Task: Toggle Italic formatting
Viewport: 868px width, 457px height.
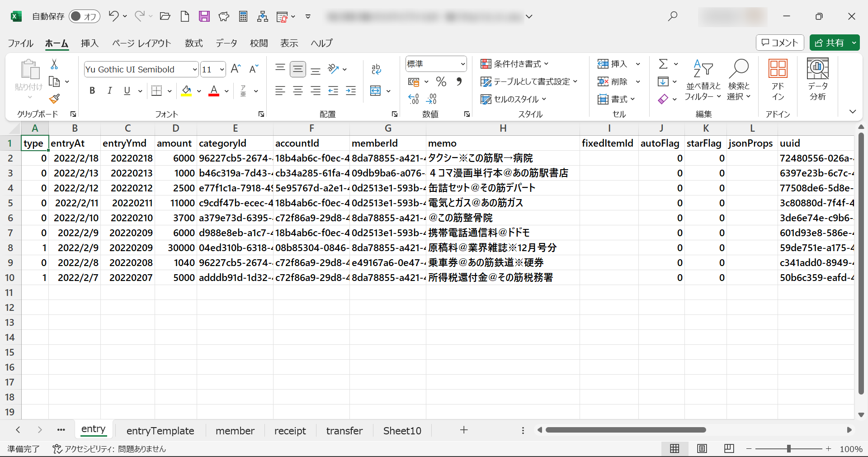Action: click(109, 90)
